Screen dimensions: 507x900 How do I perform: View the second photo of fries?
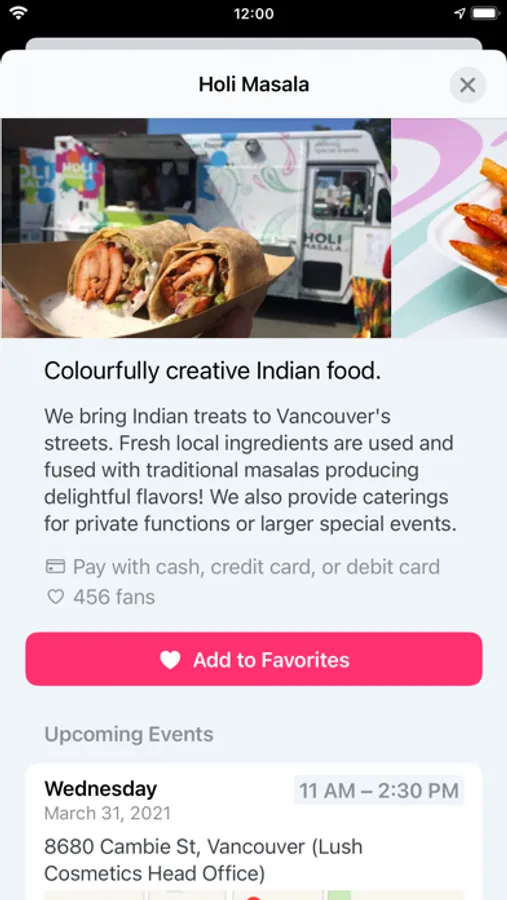point(450,228)
